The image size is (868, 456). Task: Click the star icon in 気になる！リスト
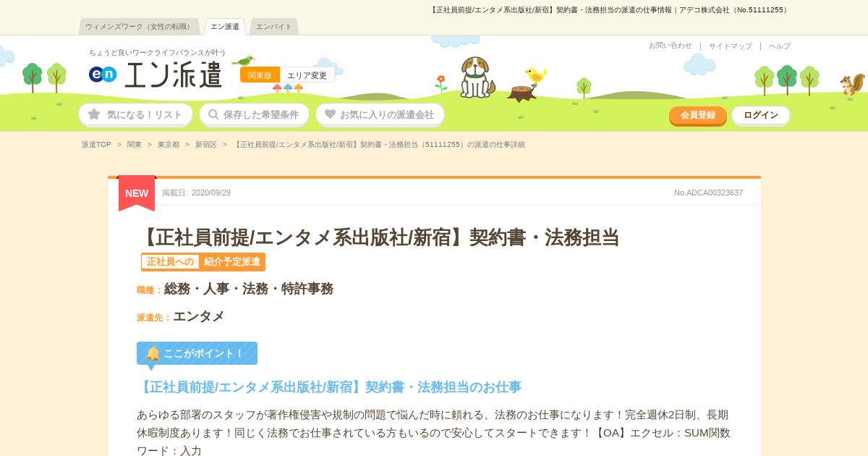pos(94,114)
